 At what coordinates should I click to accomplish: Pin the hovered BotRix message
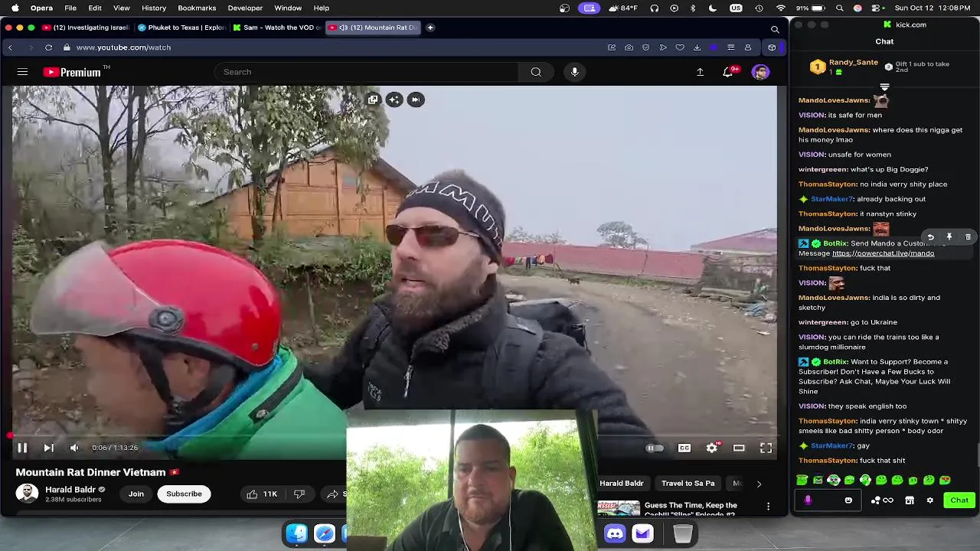(x=949, y=237)
